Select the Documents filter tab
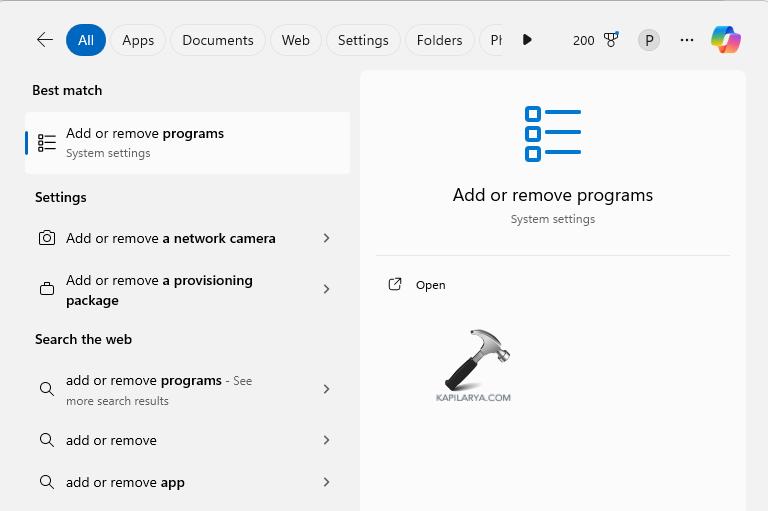 (x=218, y=40)
